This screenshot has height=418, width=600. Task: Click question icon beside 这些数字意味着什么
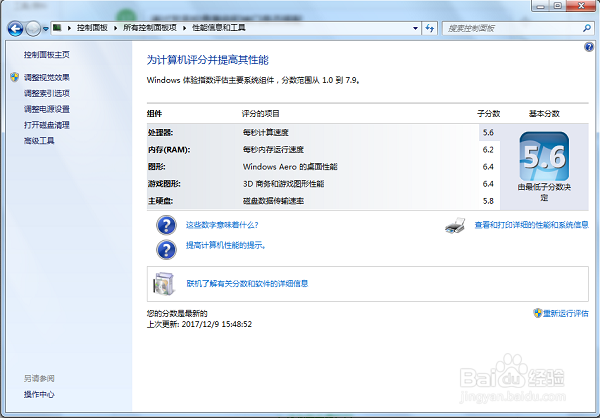[166, 225]
